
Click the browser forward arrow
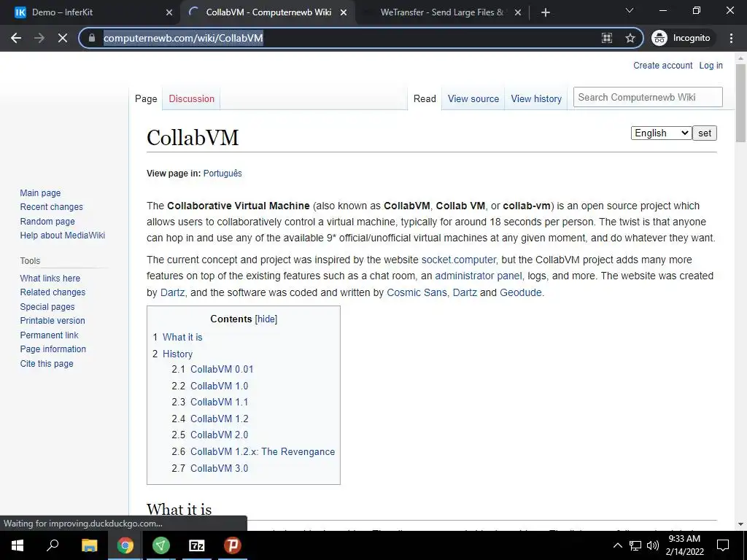pos(39,38)
